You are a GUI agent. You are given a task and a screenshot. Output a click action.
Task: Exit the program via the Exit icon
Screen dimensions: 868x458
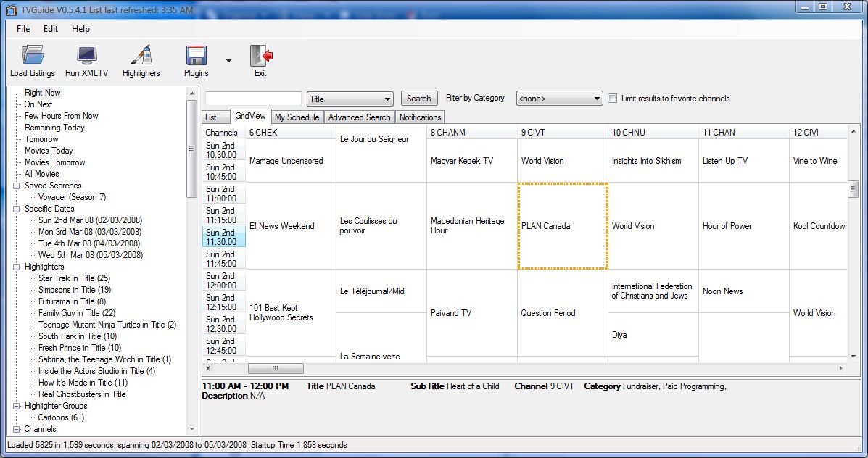coord(259,57)
